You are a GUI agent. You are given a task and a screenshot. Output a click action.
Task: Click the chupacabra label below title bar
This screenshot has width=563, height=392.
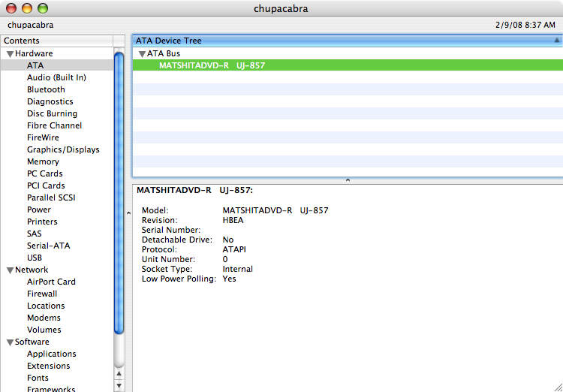coord(31,25)
